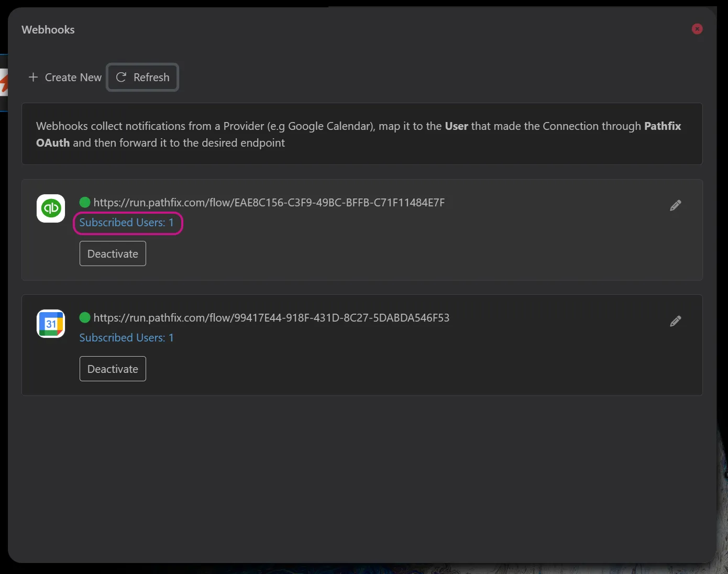Click green status dot of Google Calendar webhook
Viewport: 728px width, 574px height.
click(x=85, y=317)
